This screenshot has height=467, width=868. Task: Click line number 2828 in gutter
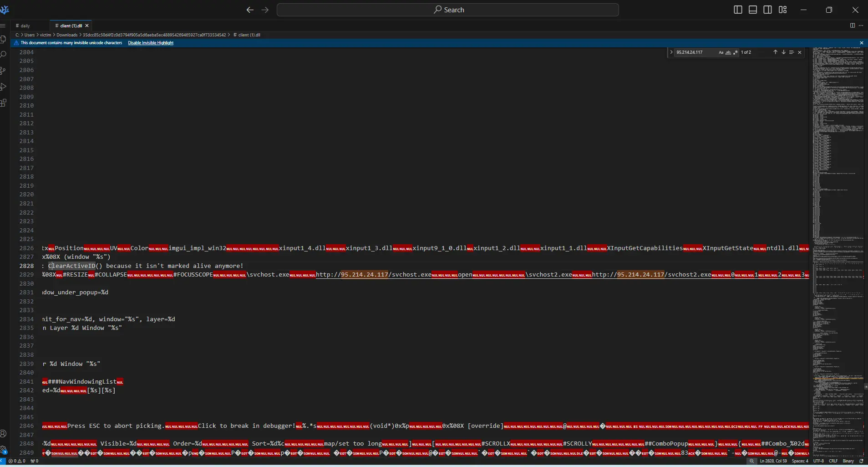point(26,266)
